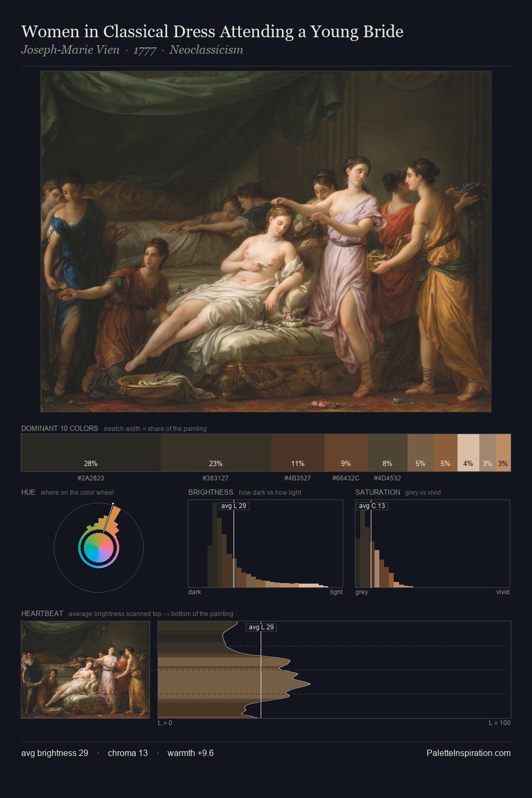Click the L = 0 axis label
The width and height of the screenshot is (532, 798).
click(x=165, y=723)
